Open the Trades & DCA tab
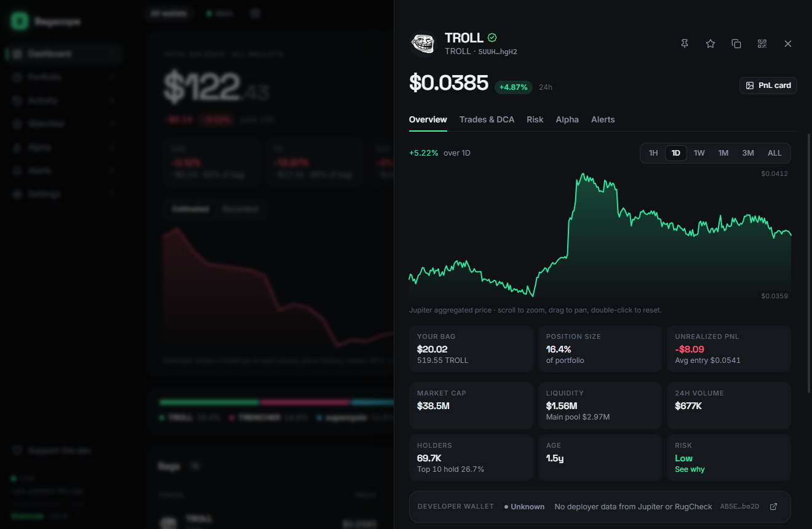This screenshot has height=529, width=812. point(487,119)
